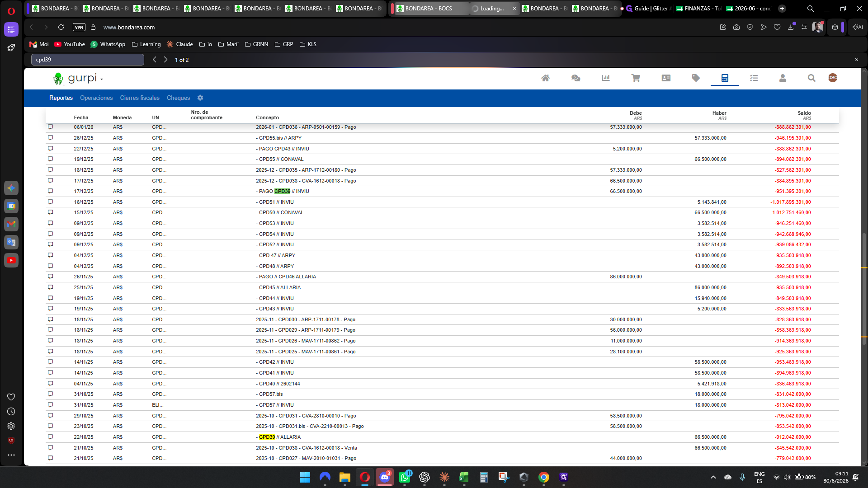This screenshot has height=488, width=868.
Task: Open the Cheques section link
Action: click(x=178, y=98)
